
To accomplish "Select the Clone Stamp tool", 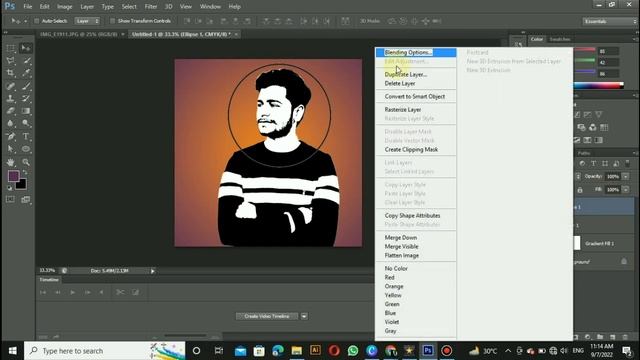I will click(x=11, y=98).
